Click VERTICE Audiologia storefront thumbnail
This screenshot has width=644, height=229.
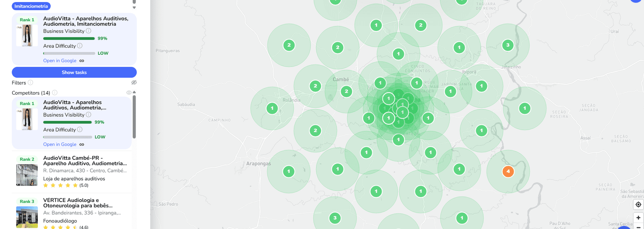(x=27, y=217)
